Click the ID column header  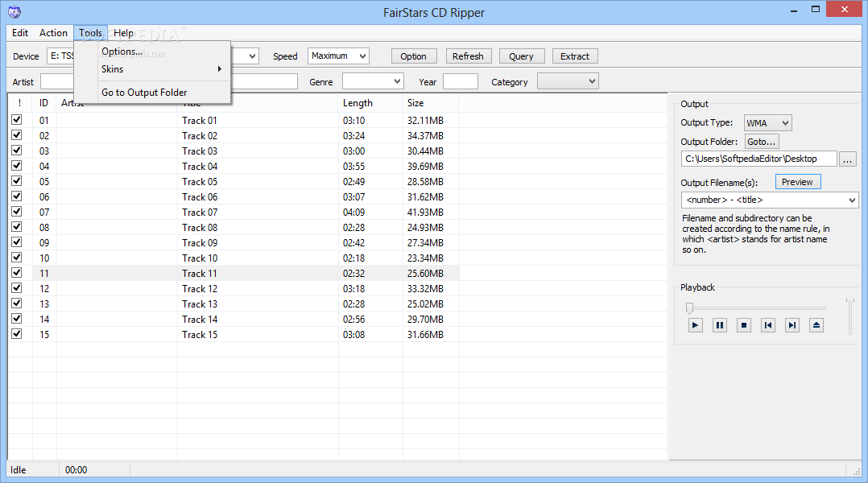click(43, 103)
